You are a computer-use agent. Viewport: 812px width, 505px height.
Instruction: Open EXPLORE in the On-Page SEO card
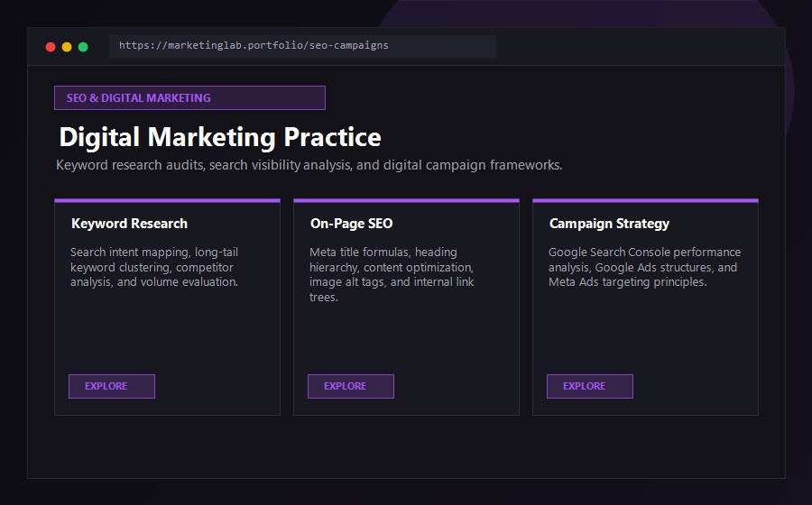tap(351, 387)
